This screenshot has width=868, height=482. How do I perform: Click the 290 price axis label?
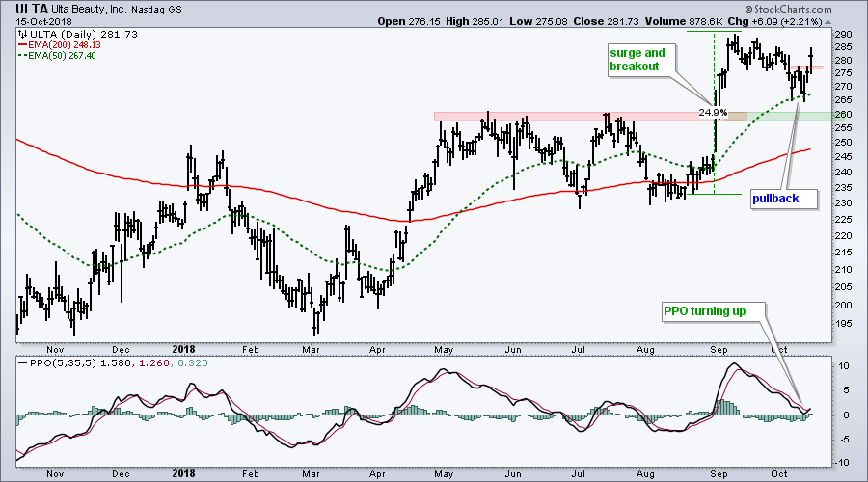(x=843, y=35)
